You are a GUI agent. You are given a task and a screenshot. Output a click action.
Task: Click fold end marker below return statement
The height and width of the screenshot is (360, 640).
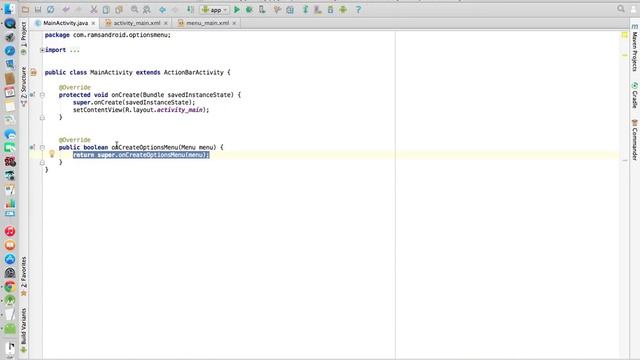point(42,162)
